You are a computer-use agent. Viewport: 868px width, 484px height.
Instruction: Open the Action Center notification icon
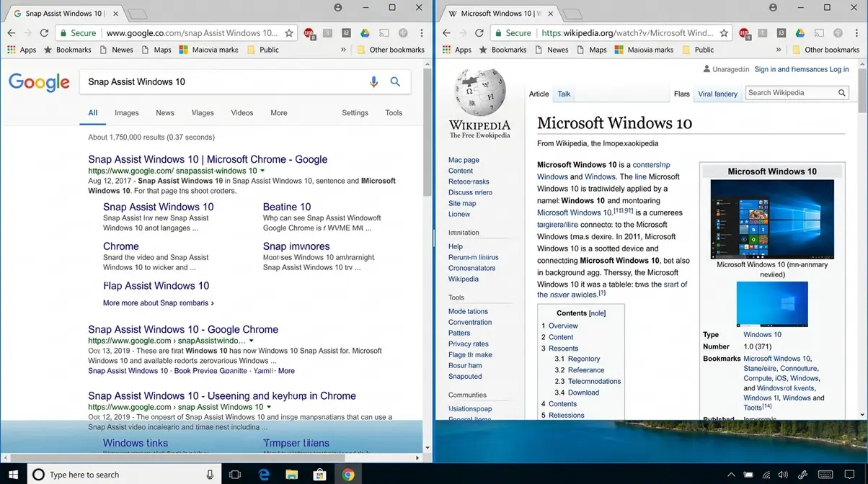pos(850,475)
